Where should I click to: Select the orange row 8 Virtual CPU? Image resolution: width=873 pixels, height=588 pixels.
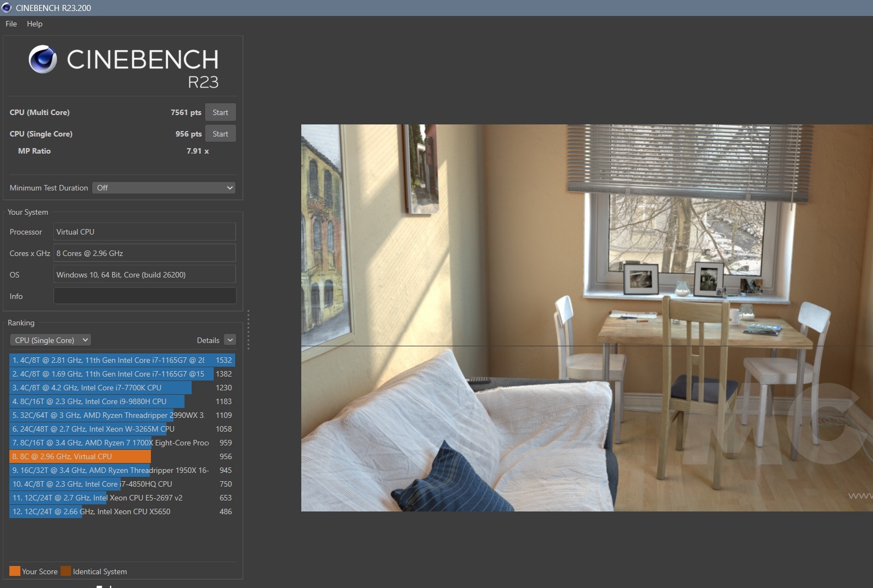point(122,456)
